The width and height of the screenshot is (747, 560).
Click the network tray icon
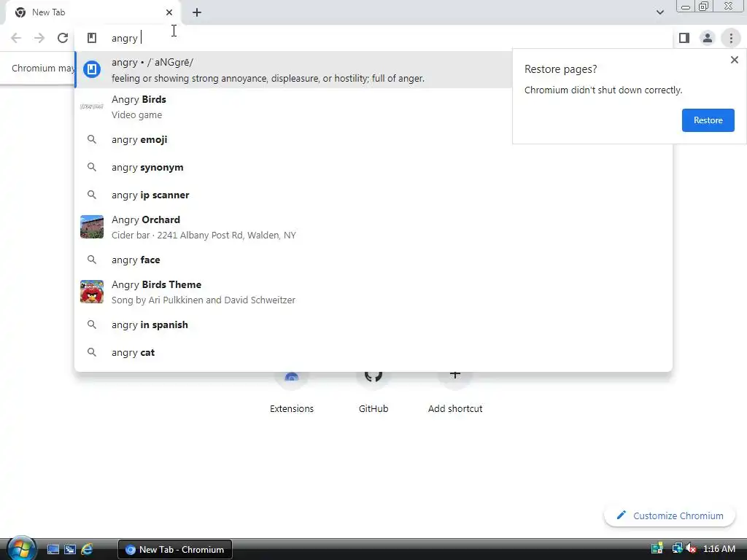(677, 548)
